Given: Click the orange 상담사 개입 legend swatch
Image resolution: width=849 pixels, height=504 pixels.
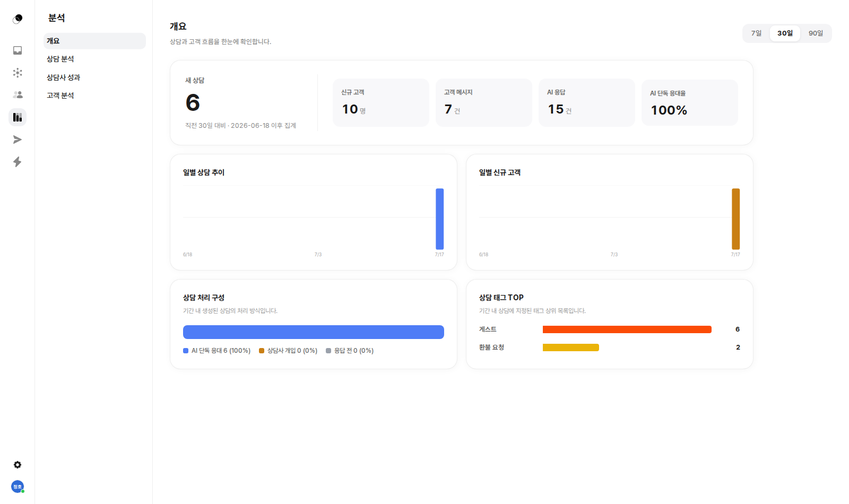Looking at the screenshot, I should (x=262, y=351).
